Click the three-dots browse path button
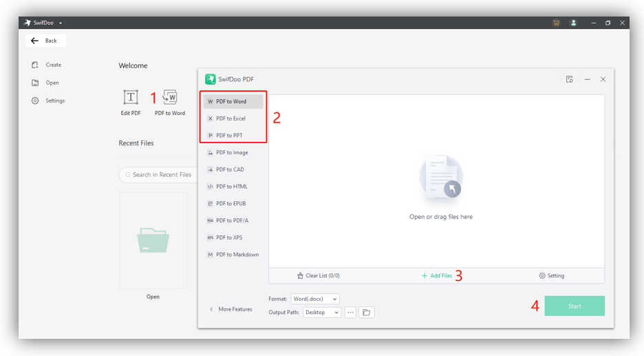The width and height of the screenshot is (644, 356). 350,313
